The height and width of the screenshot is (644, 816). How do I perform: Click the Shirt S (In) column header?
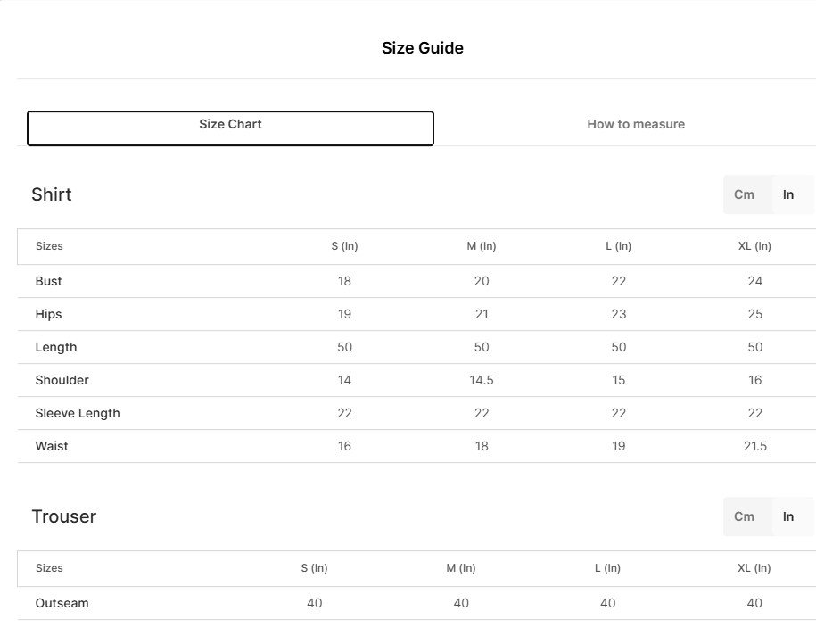point(344,246)
